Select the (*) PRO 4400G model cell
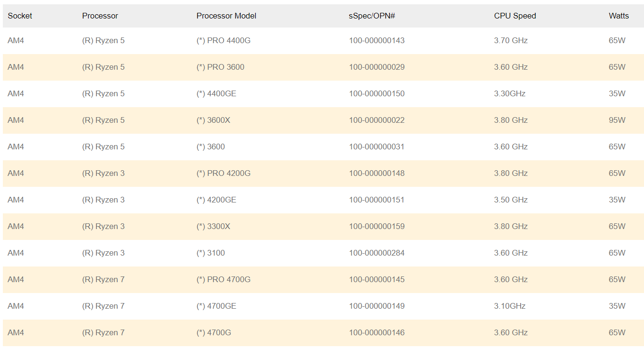Viewport: 644px width, 349px height. point(224,41)
